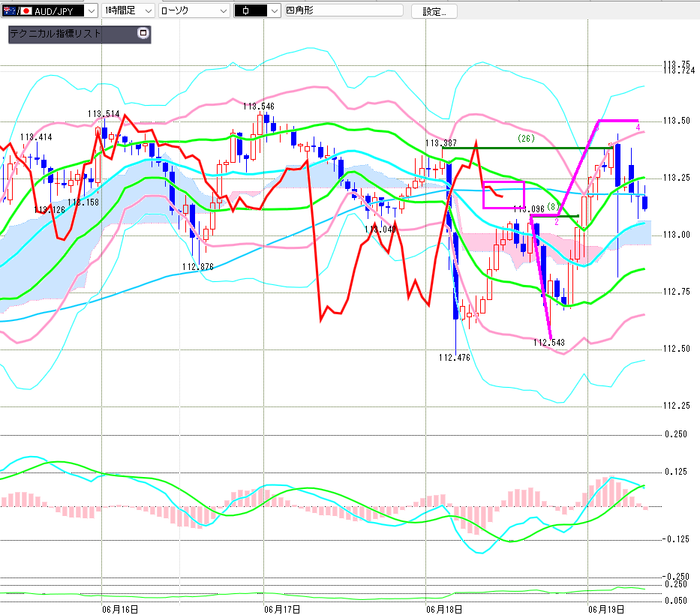Expand the テクニカル指標リスト panel via its square icon
The height and width of the screenshot is (615, 700).
pyautogui.click(x=143, y=33)
